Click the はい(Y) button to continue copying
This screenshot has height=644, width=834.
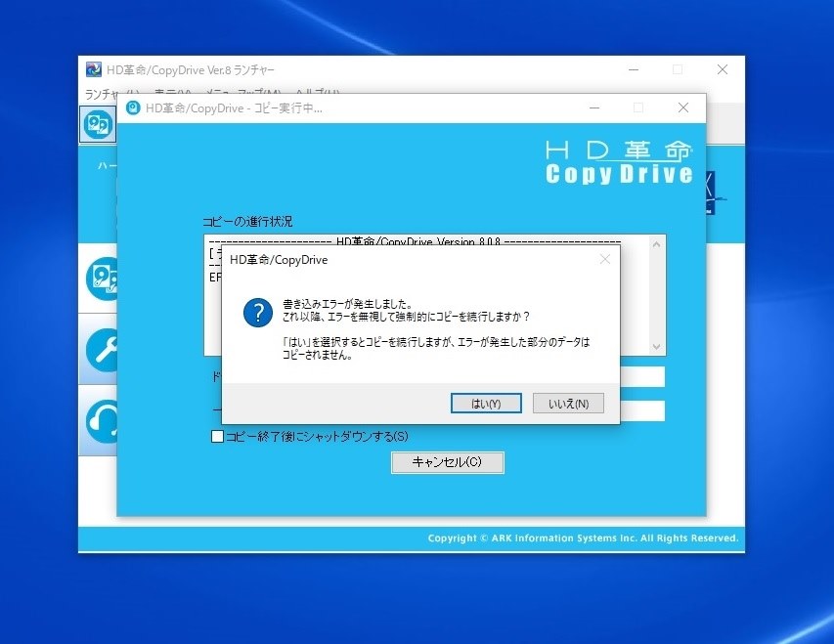click(486, 402)
